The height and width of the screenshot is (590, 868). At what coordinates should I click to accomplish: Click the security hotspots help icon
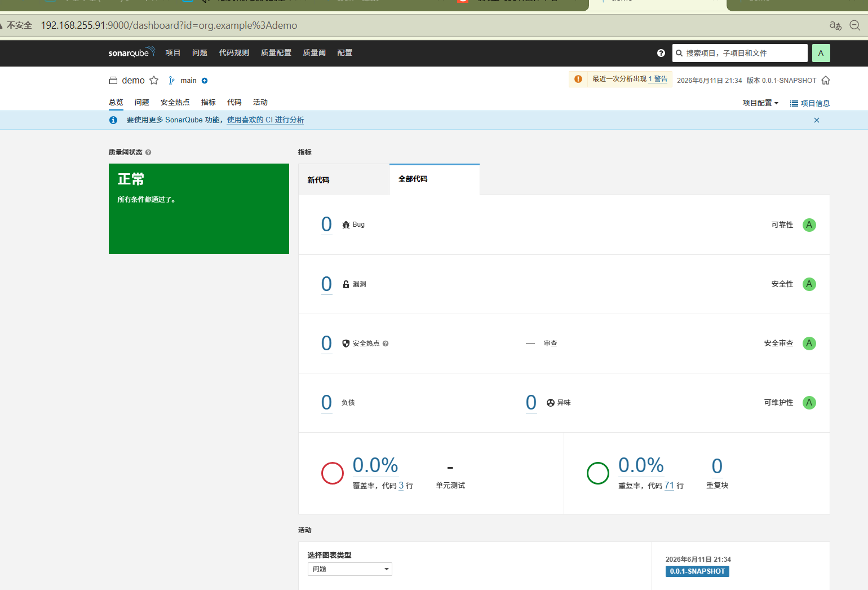(x=386, y=344)
